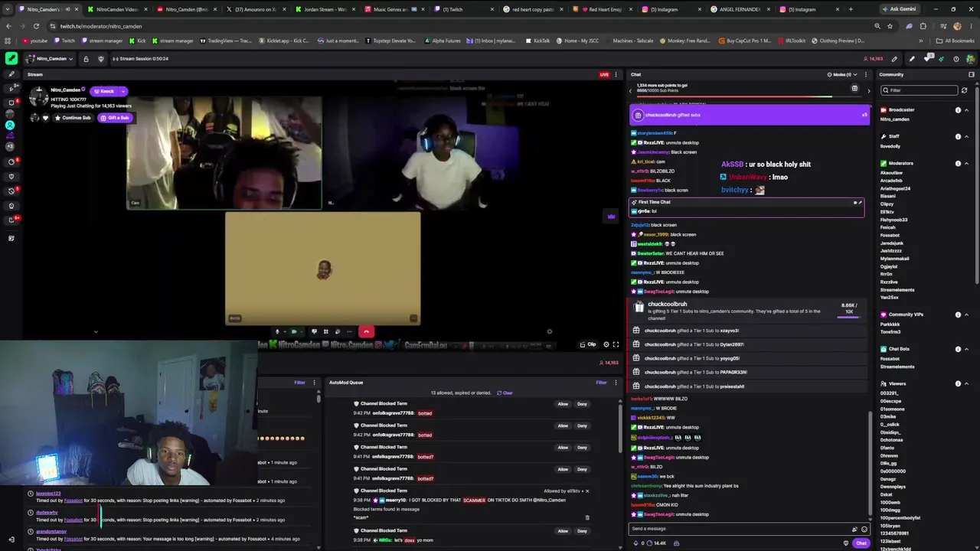Go to previous goal in sub points banner

pyautogui.click(x=631, y=90)
